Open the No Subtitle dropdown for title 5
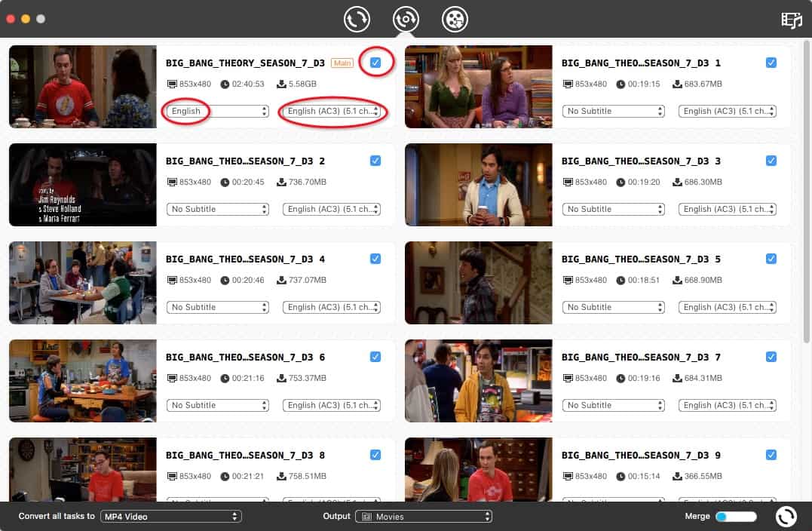 click(613, 307)
